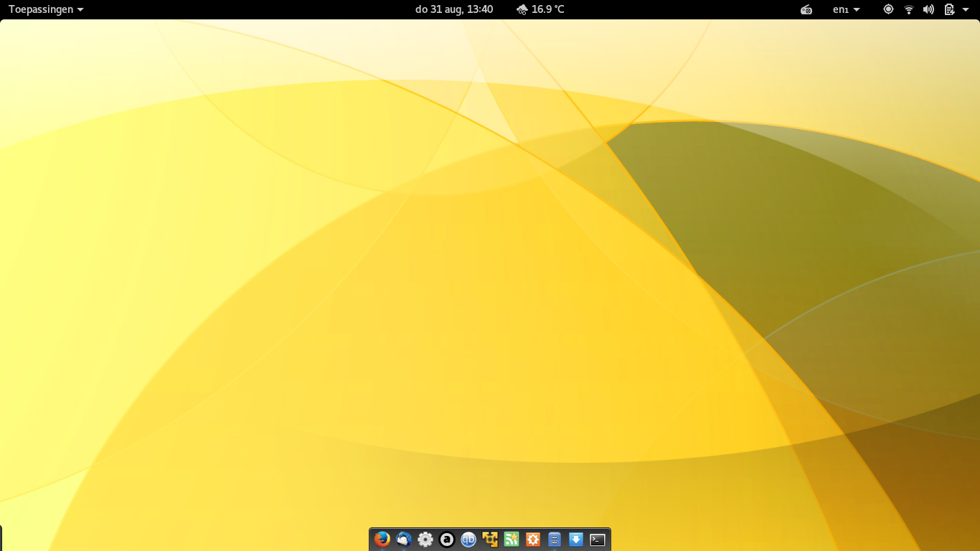Launch Thunderbird mail from the dock
Image resolution: width=980 pixels, height=551 pixels.
[404, 540]
